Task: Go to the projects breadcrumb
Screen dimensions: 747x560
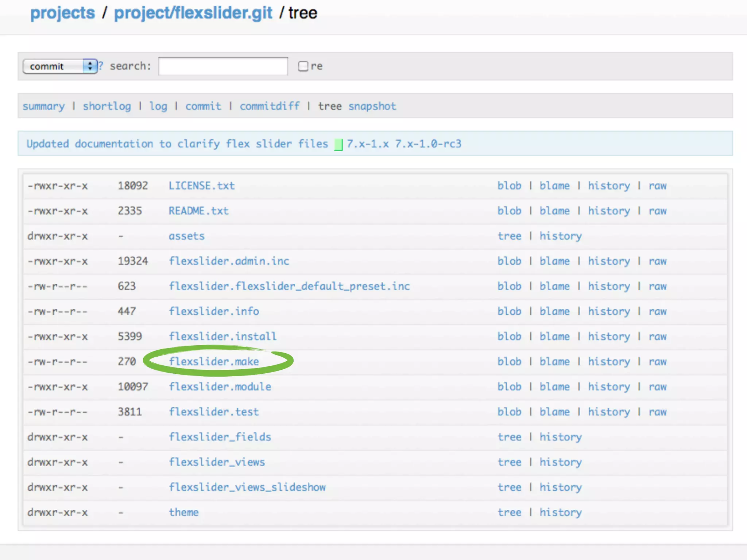Action: (x=62, y=13)
